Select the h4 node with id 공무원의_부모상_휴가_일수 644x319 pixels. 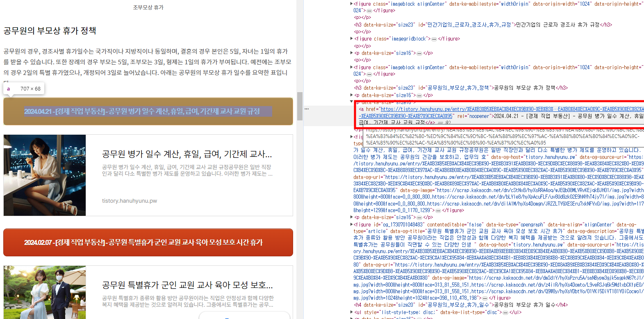(x=461, y=305)
